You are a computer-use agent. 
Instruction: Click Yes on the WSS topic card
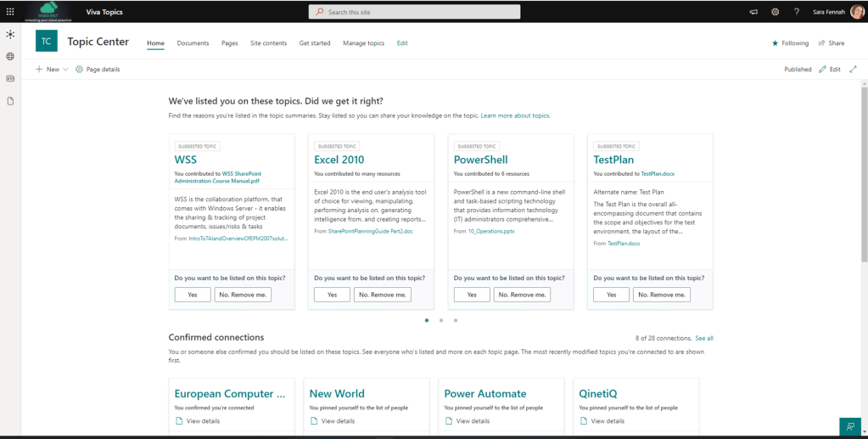193,295
